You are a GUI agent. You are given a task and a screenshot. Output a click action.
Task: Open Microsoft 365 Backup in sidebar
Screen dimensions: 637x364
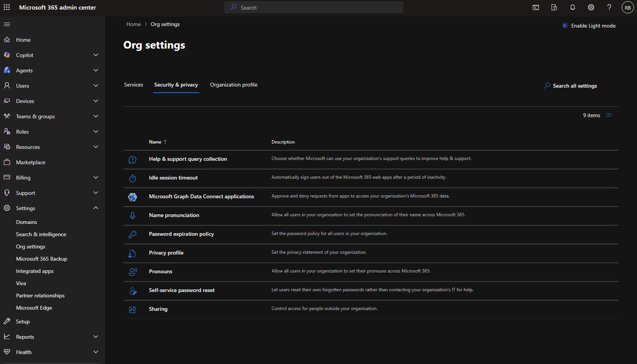point(41,259)
